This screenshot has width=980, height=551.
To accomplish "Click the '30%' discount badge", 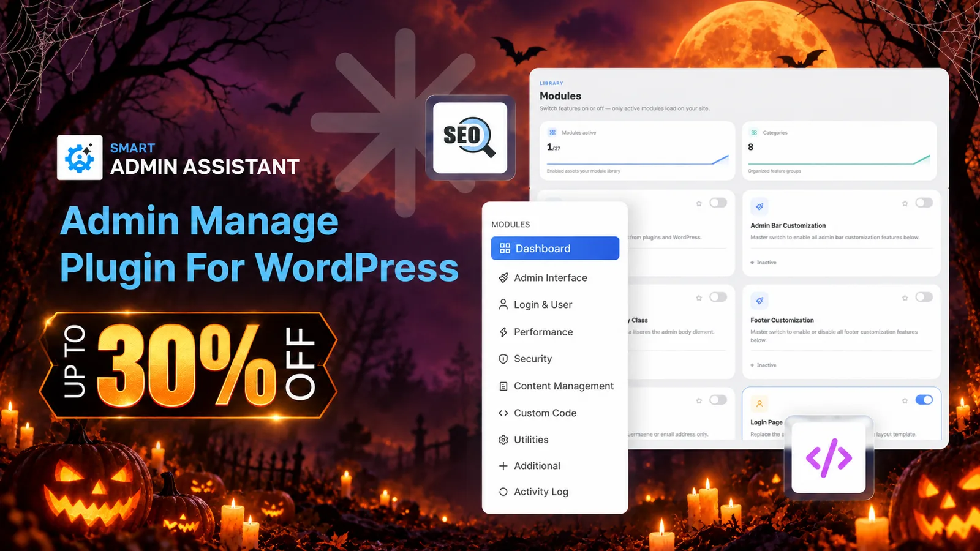I will pyautogui.click(x=187, y=365).
